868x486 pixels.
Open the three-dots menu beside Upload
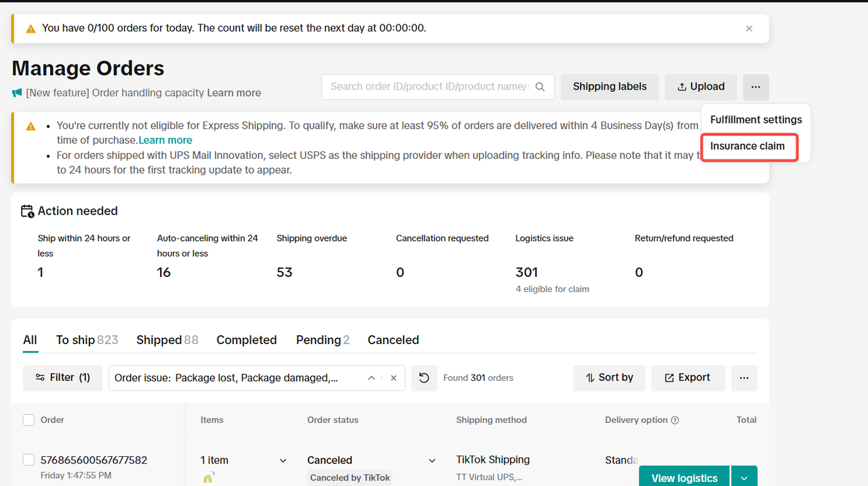pos(755,87)
